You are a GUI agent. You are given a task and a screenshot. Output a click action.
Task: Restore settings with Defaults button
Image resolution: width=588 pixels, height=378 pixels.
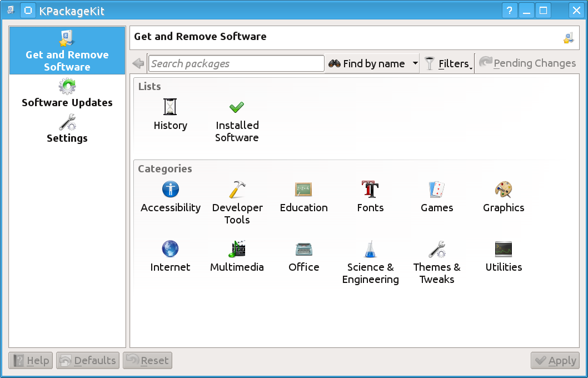click(88, 360)
